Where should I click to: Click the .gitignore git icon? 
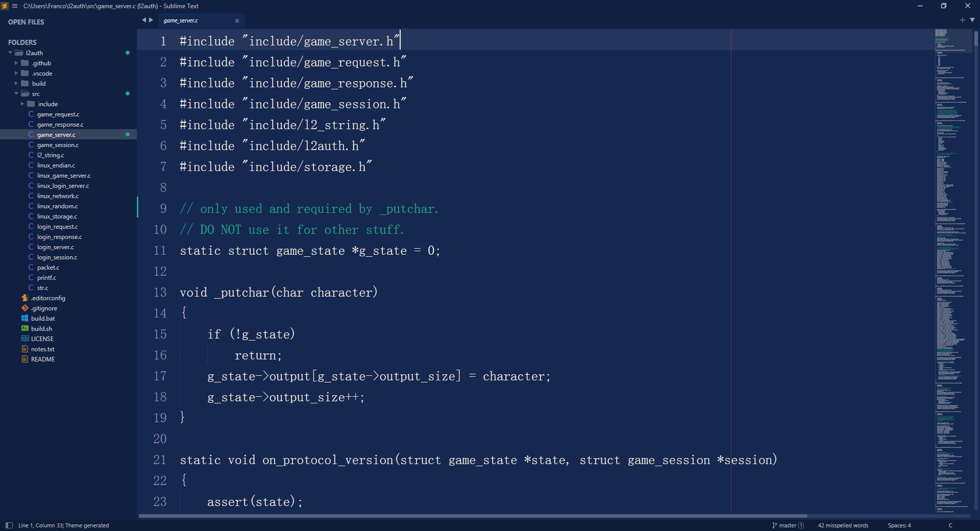tap(24, 308)
